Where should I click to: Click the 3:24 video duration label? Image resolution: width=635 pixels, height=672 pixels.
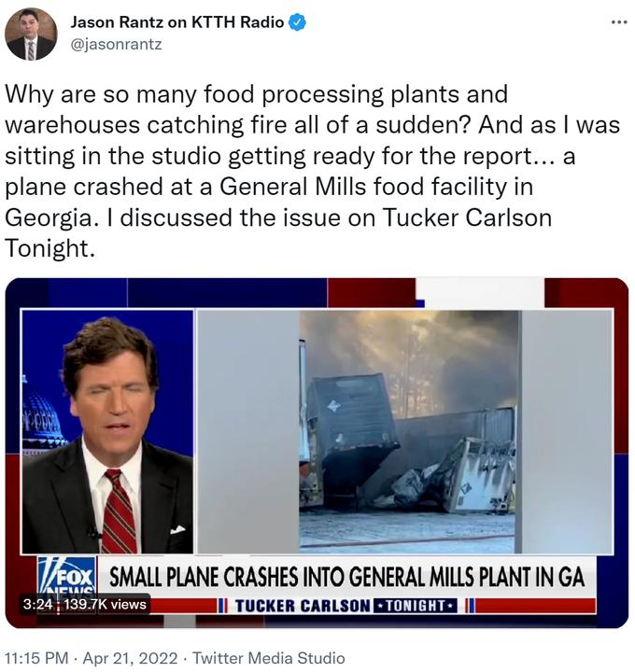37,605
